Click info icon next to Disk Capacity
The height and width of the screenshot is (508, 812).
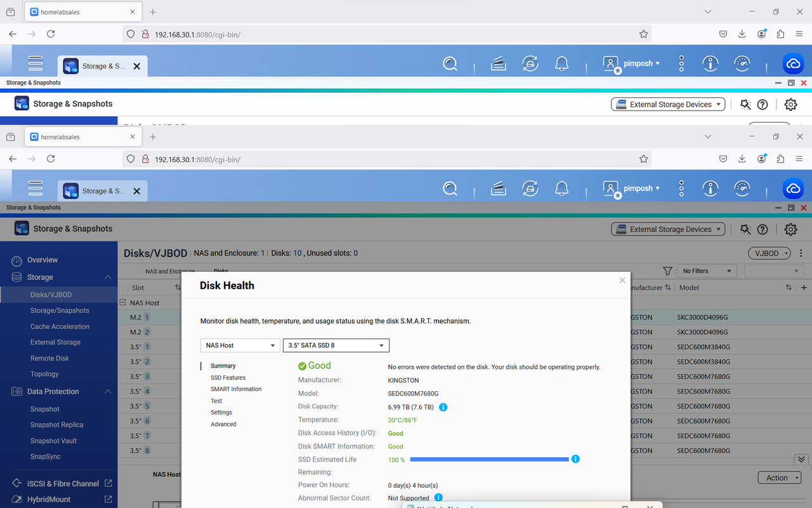(443, 407)
